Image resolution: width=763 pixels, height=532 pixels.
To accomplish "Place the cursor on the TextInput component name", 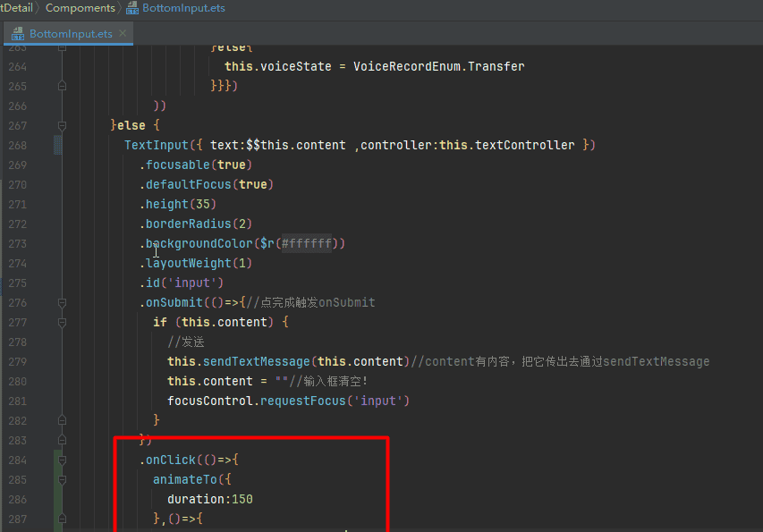I will pos(156,145).
